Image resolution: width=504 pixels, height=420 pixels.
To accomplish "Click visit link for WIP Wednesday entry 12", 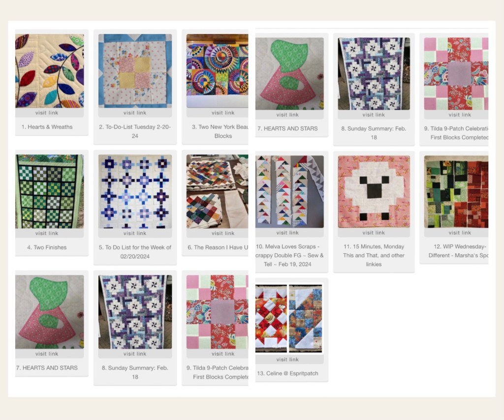I will pyautogui.click(x=460, y=233).
